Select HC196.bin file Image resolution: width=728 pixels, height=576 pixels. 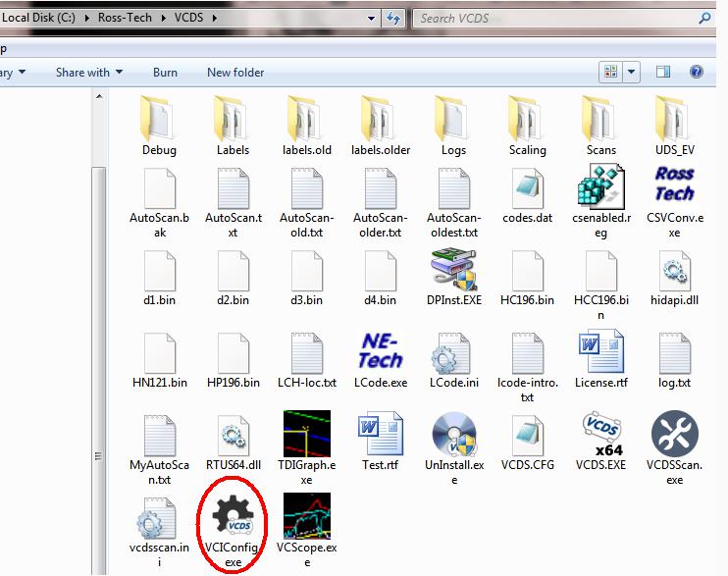[528, 278]
